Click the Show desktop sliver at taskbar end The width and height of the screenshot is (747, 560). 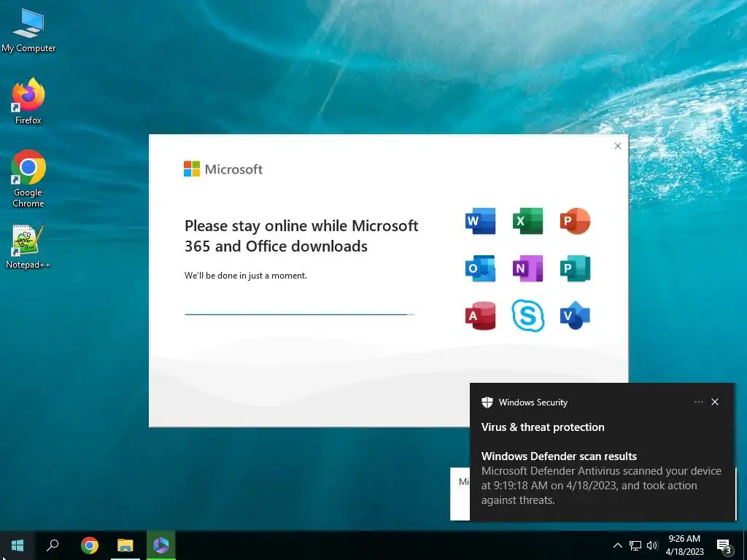point(745,545)
